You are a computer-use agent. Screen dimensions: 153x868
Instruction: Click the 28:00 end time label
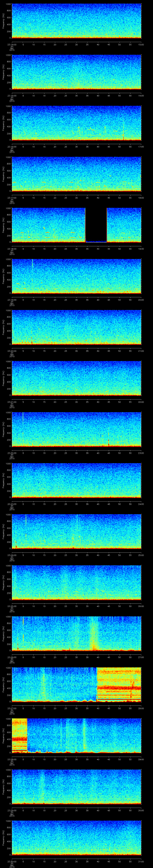click(x=141, y=708)
